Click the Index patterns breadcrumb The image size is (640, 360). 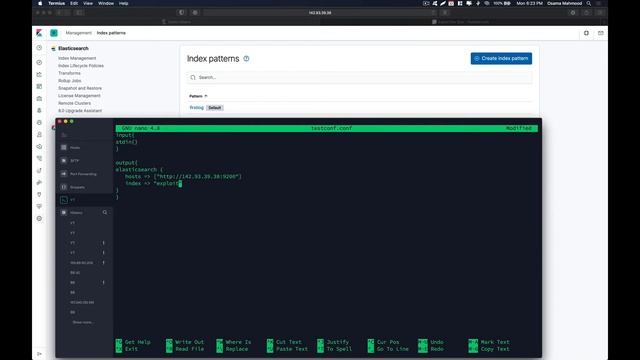coord(111,33)
